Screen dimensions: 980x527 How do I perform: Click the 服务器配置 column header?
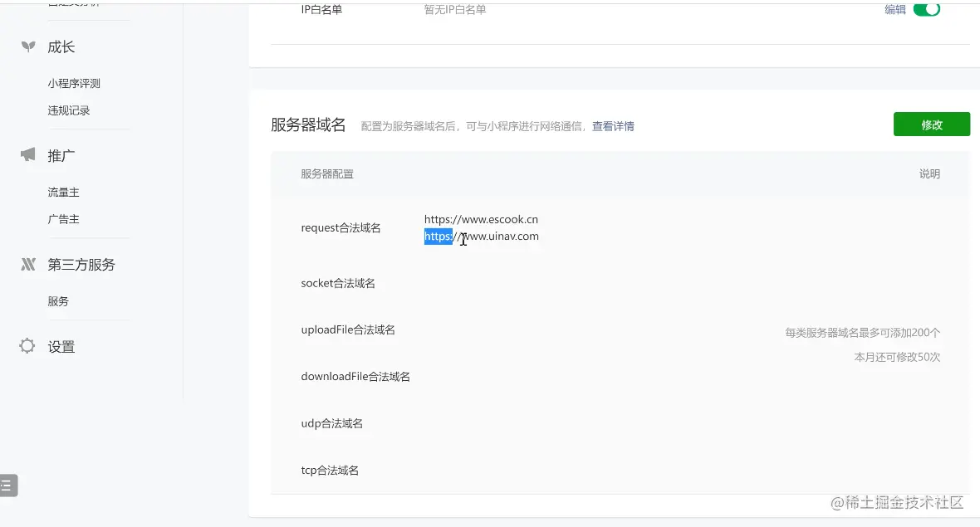327,174
